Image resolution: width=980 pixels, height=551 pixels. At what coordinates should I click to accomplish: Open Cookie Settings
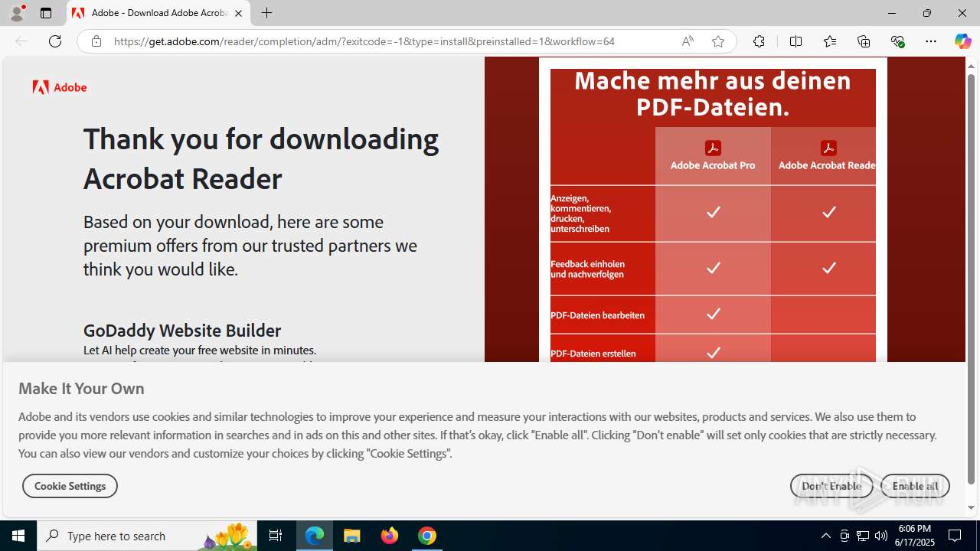click(x=70, y=486)
